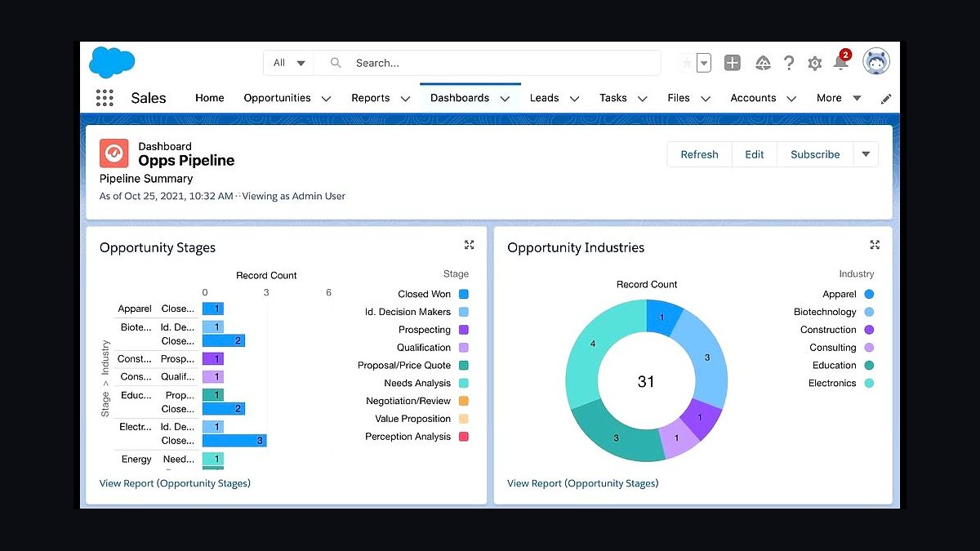Open the Dashboards tab chevron menu
The width and height of the screenshot is (980, 551).
point(505,99)
